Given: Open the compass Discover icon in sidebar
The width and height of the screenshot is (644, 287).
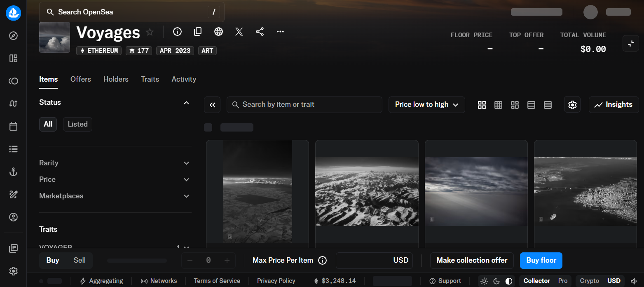Looking at the screenshot, I should tap(13, 36).
